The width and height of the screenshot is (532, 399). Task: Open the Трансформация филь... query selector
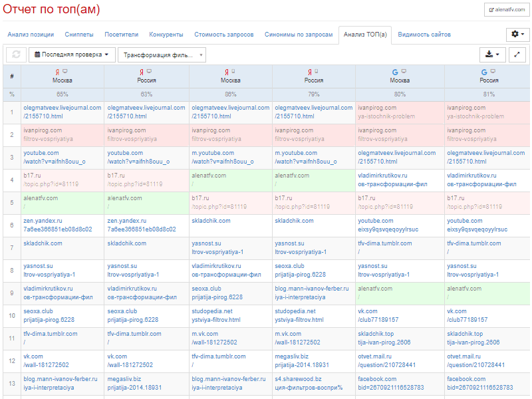(162, 55)
